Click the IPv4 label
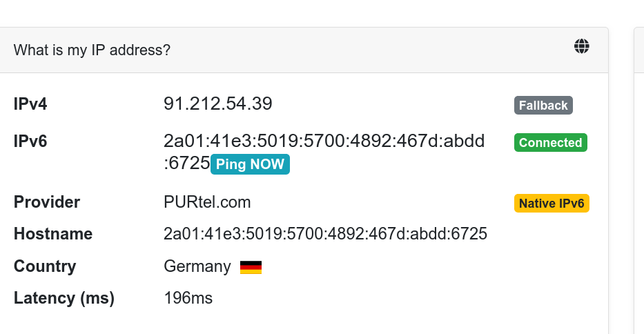The width and height of the screenshot is (644, 334). point(30,104)
